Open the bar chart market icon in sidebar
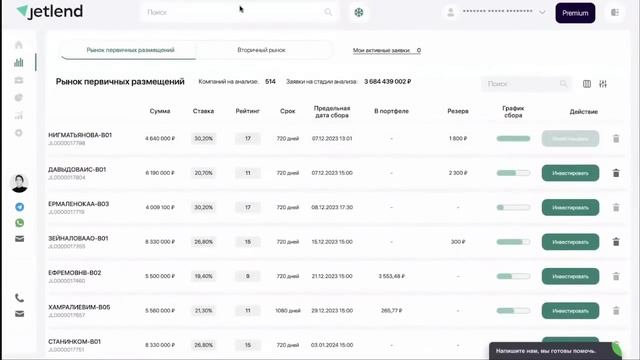 pyautogui.click(x=19, y=62)
